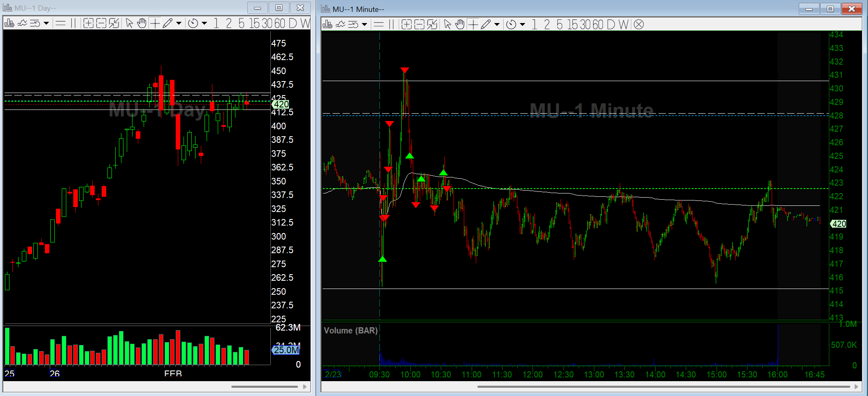Activate hand pan tool in Day chart toolbar
This screenshot has height=396, width=868.
point(142,23)
